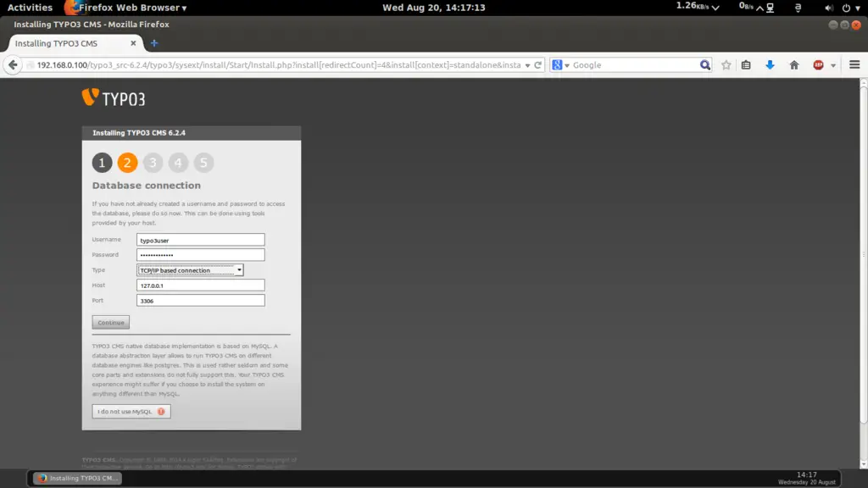Bookmark this page with the star icon
This screenshot has height=488, width=868.
(x=726, y=64)
